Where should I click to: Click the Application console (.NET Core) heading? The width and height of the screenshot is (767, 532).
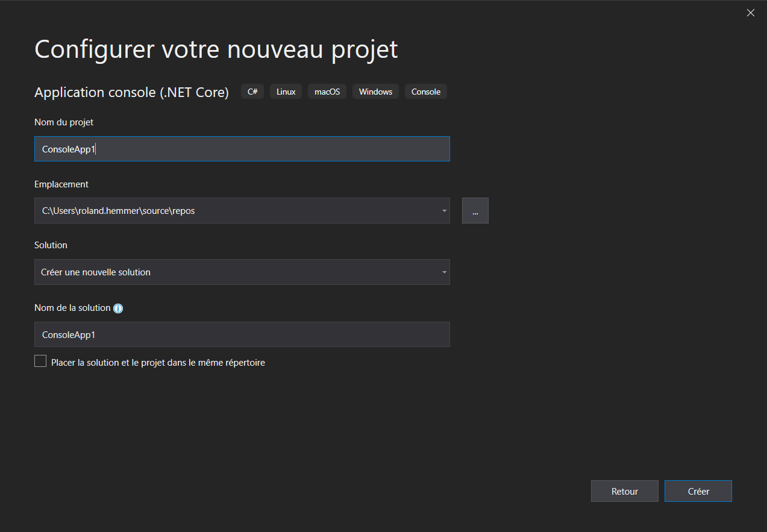pyautogui.click(x=131, y=92)
